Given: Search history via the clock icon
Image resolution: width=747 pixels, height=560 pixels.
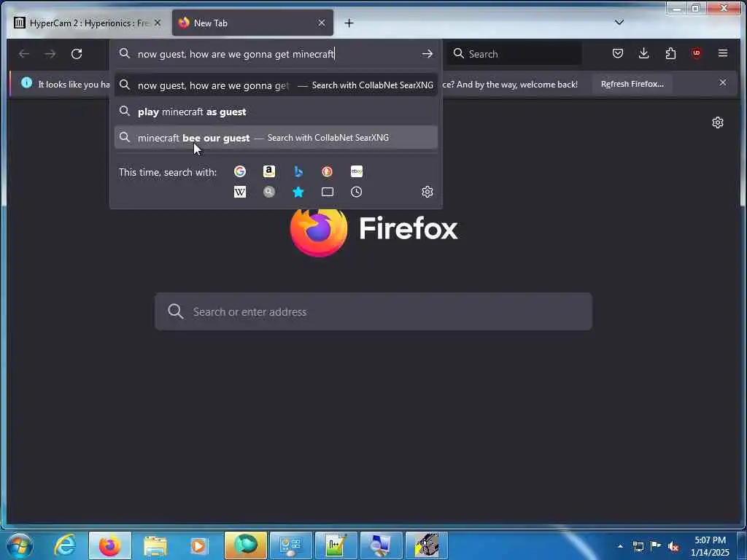Looking at the screenshot, I should click(x=356, y=192).
